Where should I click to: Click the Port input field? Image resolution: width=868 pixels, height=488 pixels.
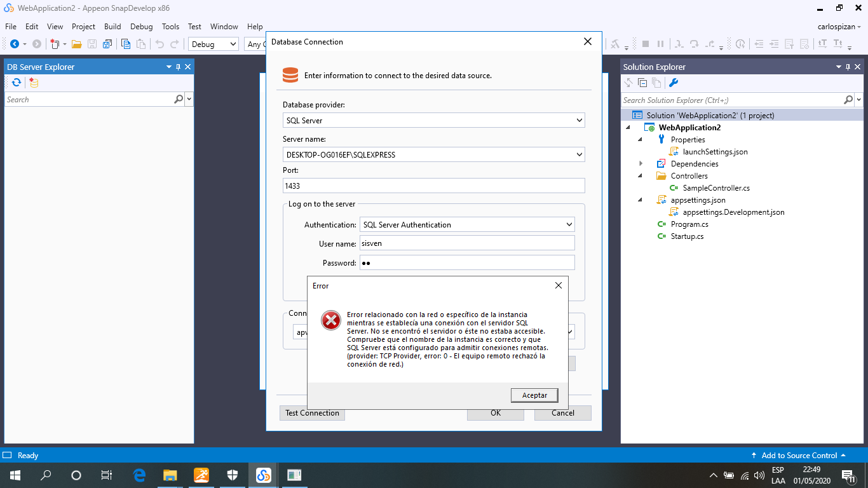pyautogui.click(x=433, y=186)
